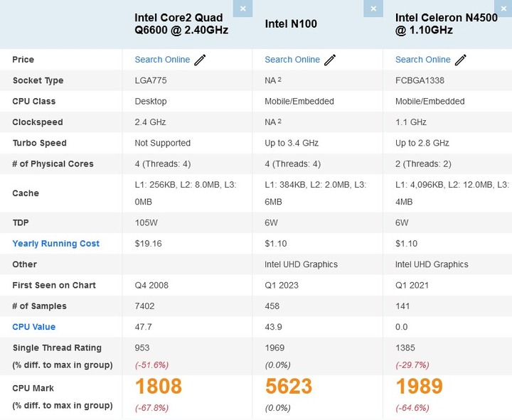The image size is (512, 420).
Task: Remove Celeron N4500 column with X button
Action: point(503,9)
